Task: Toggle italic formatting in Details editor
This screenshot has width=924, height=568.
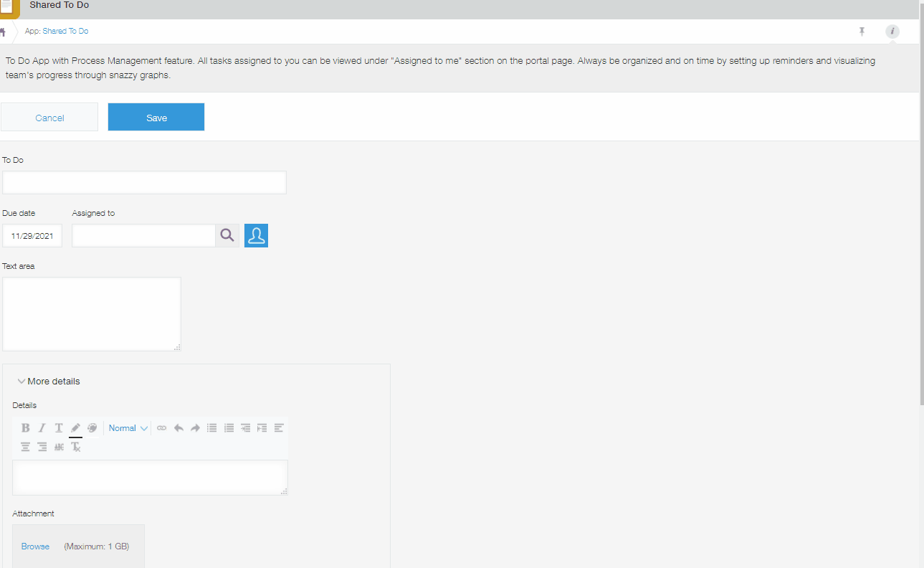Action: tap(42, 428)
